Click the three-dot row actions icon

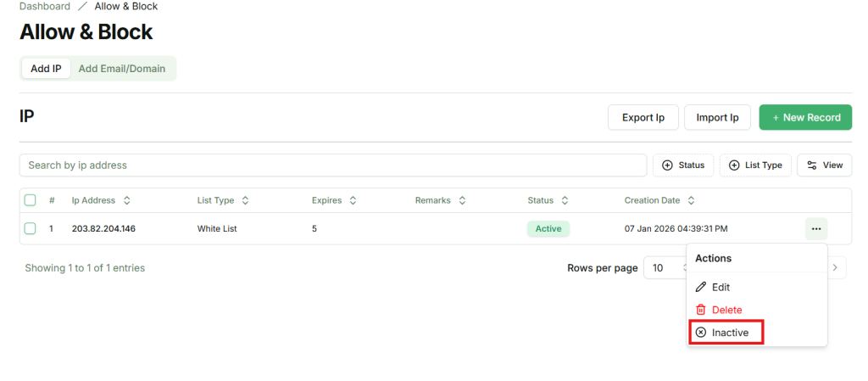[x=815, y=228]
